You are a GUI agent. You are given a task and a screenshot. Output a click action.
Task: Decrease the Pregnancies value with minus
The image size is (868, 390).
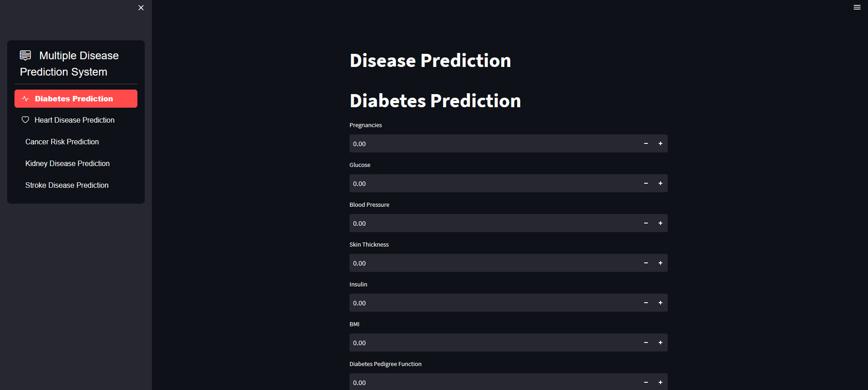pyautogui.click(x=646, y=143)
